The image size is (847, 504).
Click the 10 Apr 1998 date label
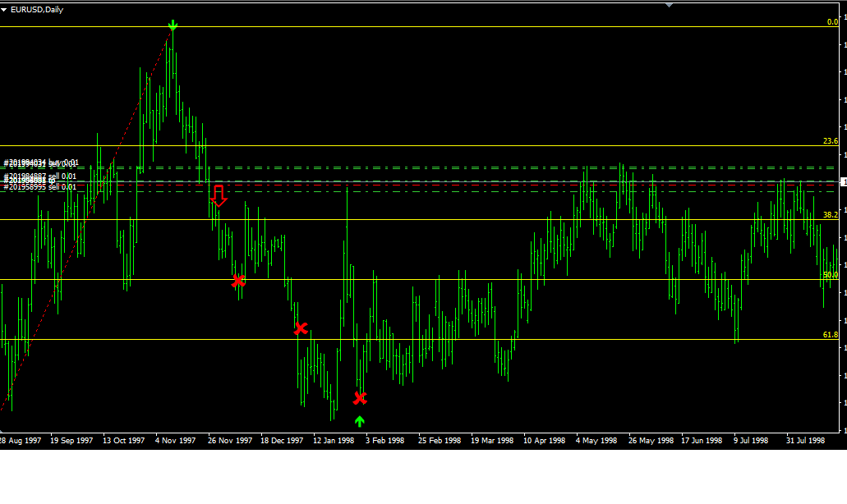[x=545, y=440]
